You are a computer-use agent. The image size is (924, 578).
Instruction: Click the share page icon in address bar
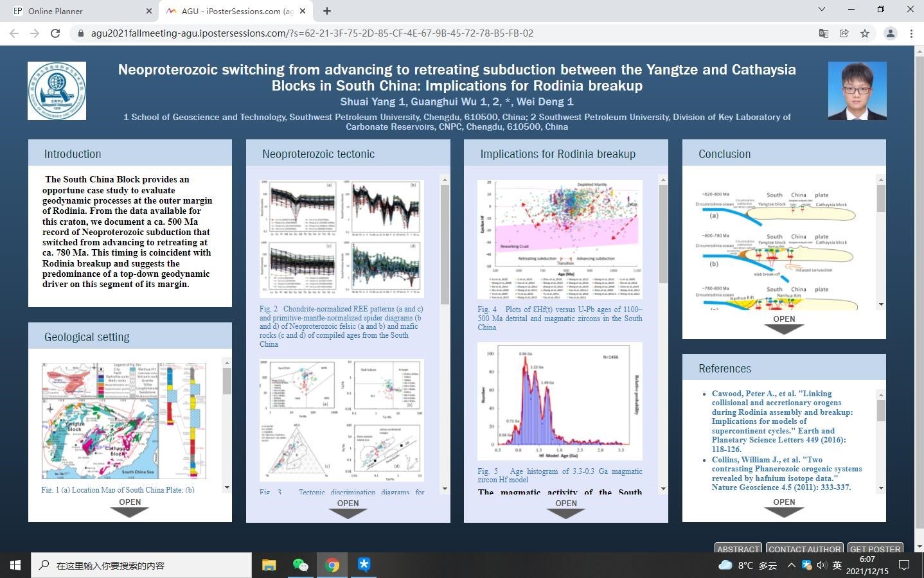844,33
